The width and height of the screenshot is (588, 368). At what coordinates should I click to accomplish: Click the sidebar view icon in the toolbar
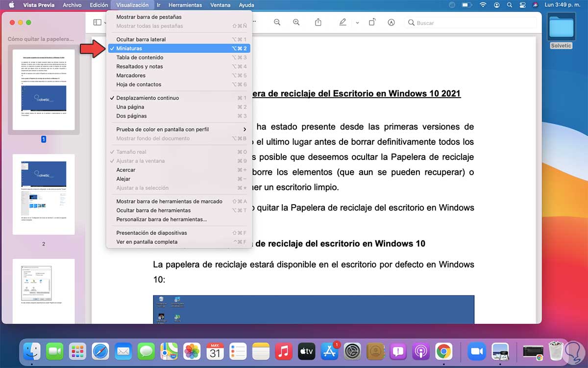pyautogui.click(x=96, y=22)
